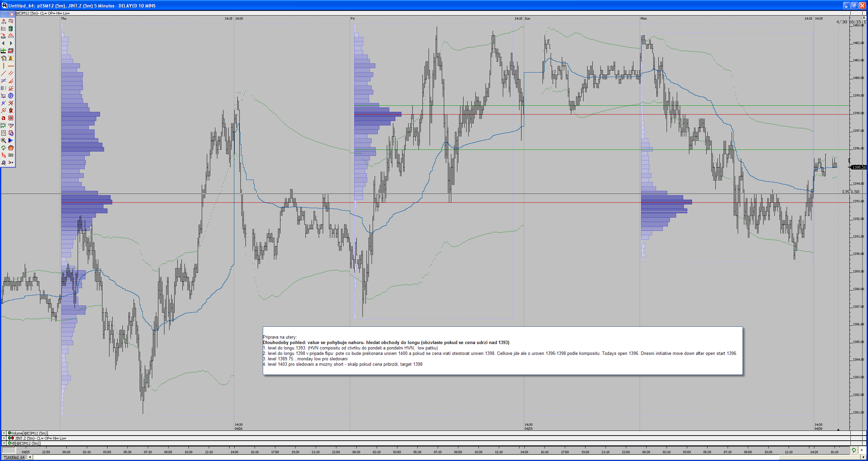Click the alarm bell alert icon
Viewport: 868px width, 461px height.
click(x=11, y=58)
